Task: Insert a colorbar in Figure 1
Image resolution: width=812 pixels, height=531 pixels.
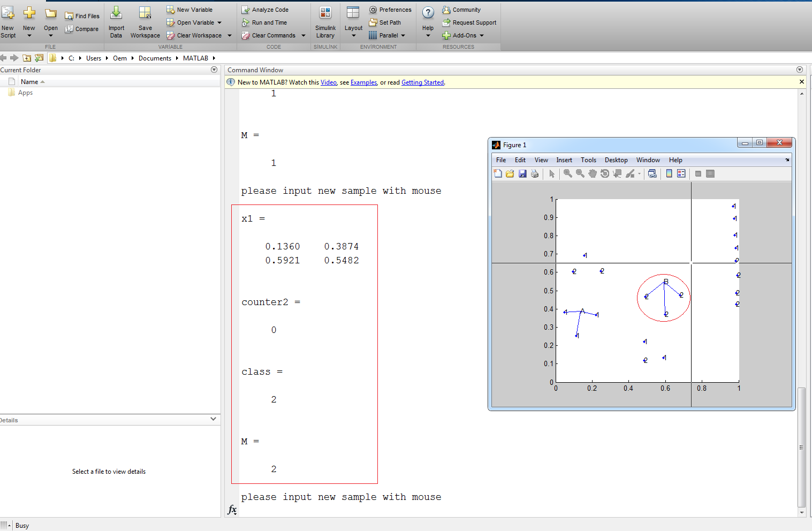Action: coord(670,173)
